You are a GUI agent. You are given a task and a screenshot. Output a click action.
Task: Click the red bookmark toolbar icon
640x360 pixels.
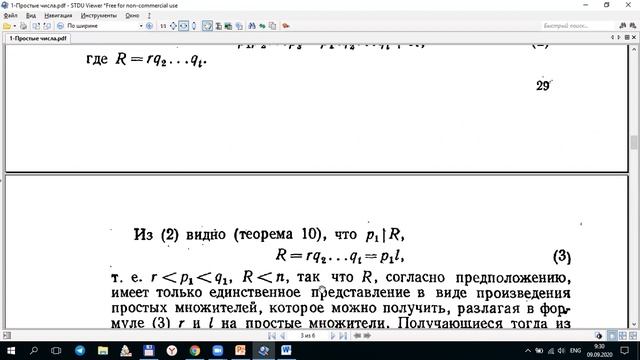pyautogui.click(x=286, y=26)
